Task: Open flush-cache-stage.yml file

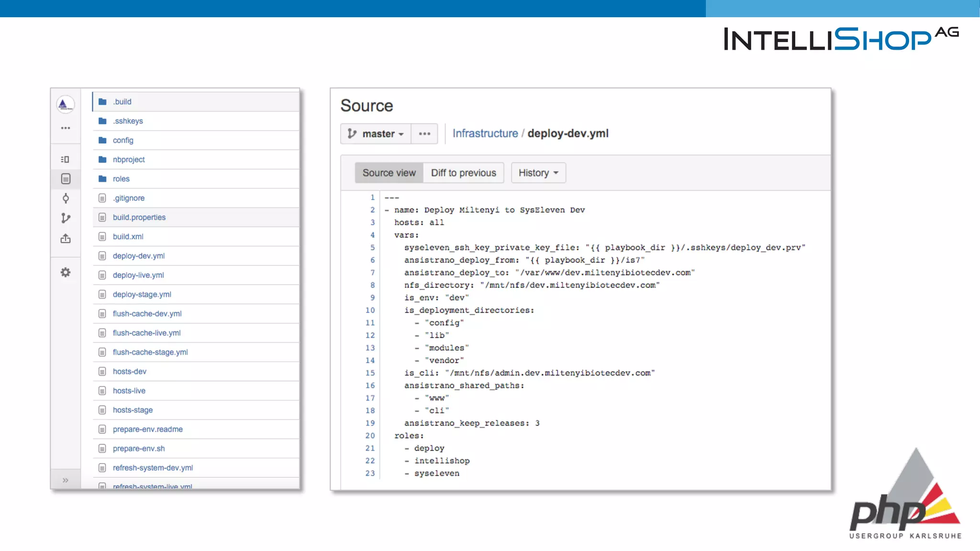Action: [x=150, y=352]
